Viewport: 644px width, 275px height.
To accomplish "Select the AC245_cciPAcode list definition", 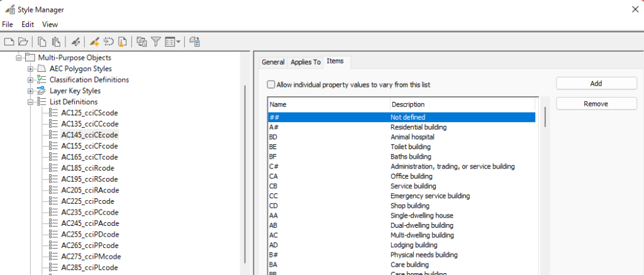I will click(x=90, y=223).
